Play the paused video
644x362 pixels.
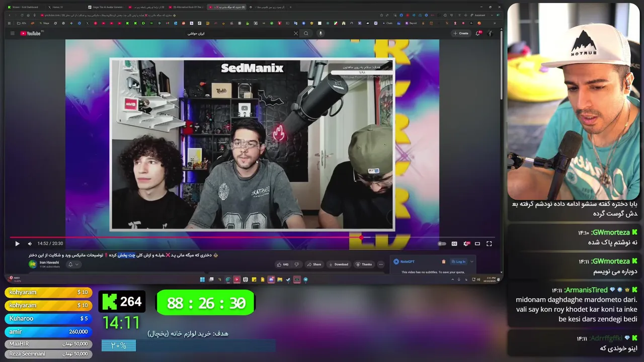[17, 243]
